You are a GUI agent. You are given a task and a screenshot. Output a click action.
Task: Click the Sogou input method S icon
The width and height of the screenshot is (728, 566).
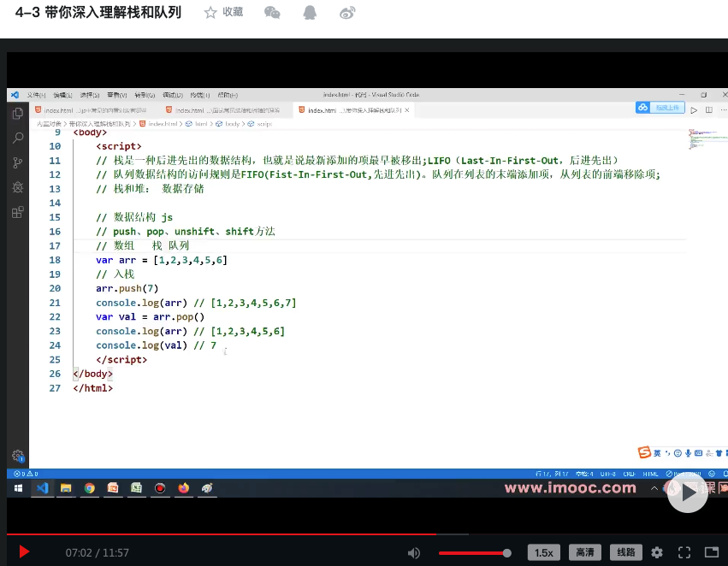644,452
